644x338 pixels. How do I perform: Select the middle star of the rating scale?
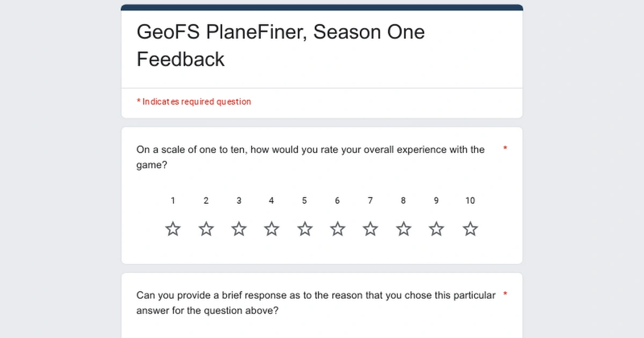pyautogui.click(x=304, y=229)
